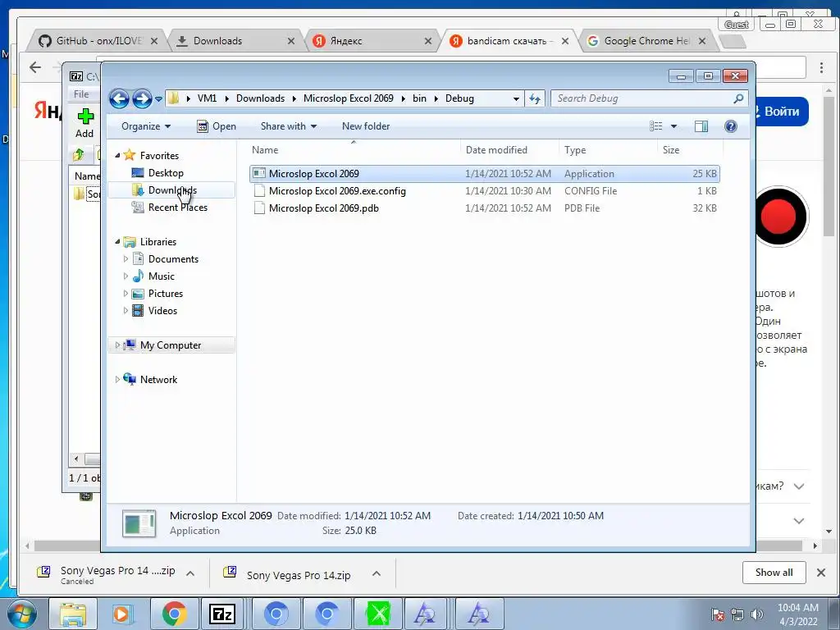
Task: Sort by Date modified column header
Action: pos(509,150)
